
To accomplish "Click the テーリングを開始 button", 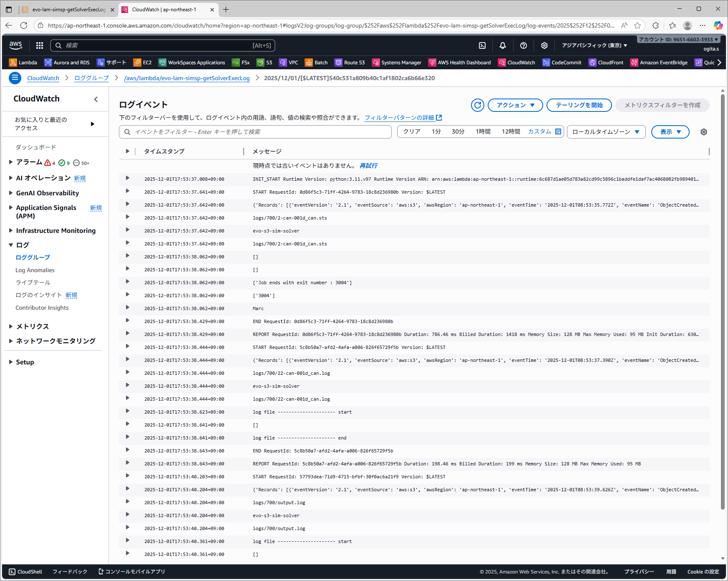I will click(x=579, y=105).
